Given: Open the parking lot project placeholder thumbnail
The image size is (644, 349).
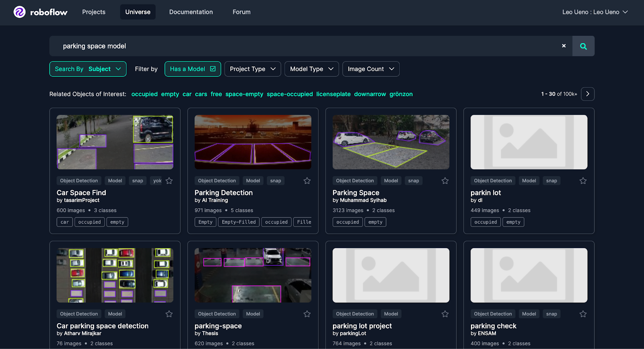Looking at the screenshot, I should pos(391,275).
